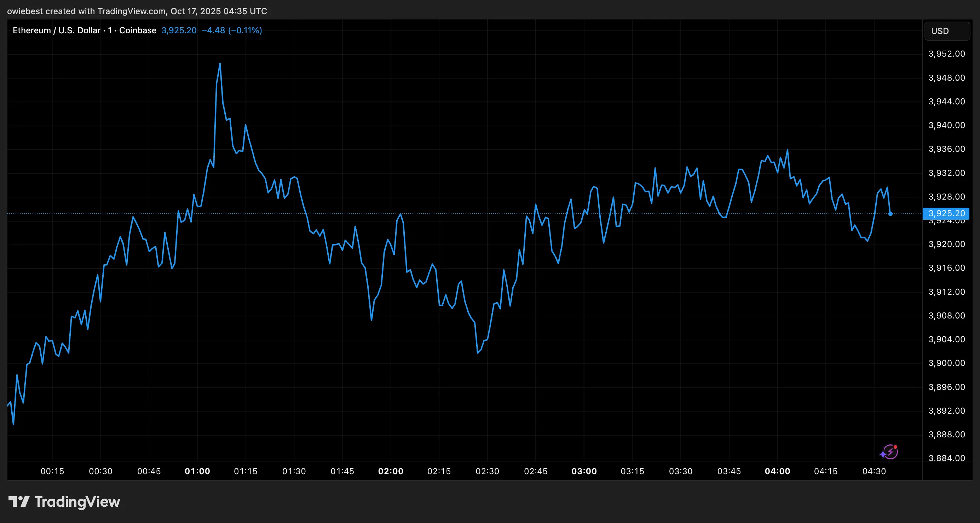
Task: Click the 3,925.20 price value in header
Action: tap(179, 30)
